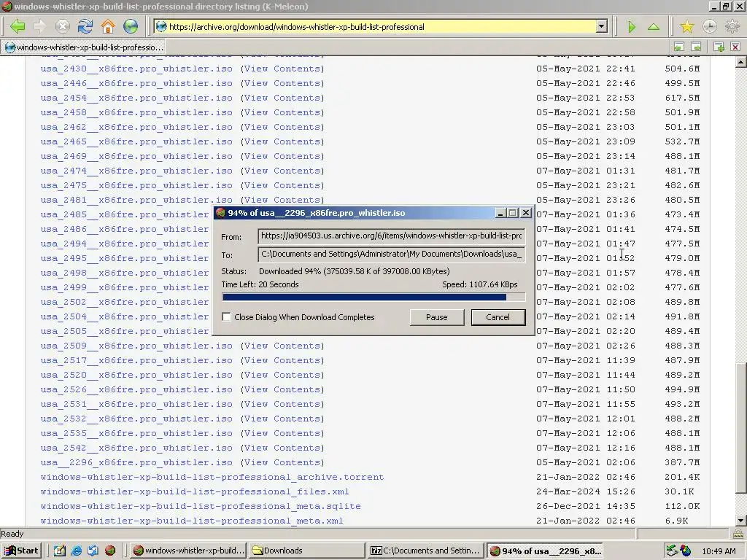Click site icon in the URL bar
Viewport: 747px width, 560px height.
161,27
